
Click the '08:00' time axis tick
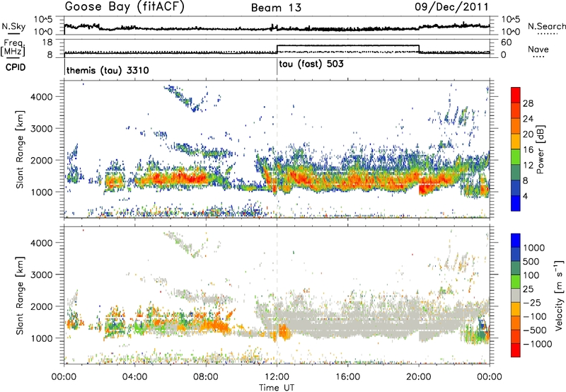tap(206, 377)
